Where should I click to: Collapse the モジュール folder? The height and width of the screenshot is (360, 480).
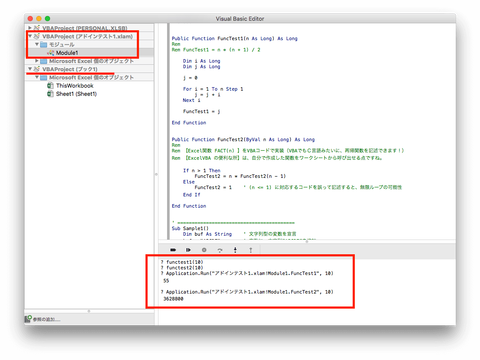pyautogui.click(x=37, y=44)
